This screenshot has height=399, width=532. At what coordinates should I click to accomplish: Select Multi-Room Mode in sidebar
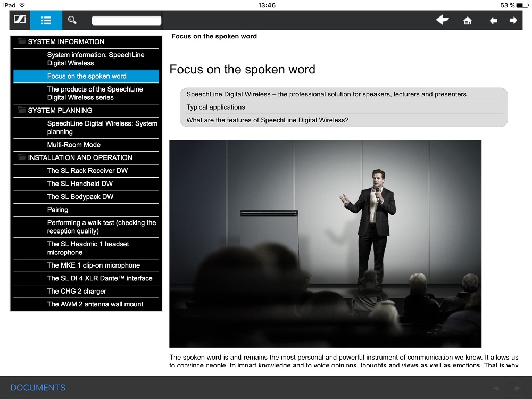click(x=74, y=145)
